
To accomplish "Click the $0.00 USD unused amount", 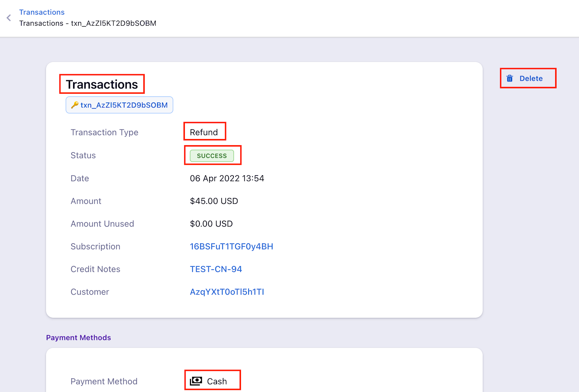I will 211,224.
